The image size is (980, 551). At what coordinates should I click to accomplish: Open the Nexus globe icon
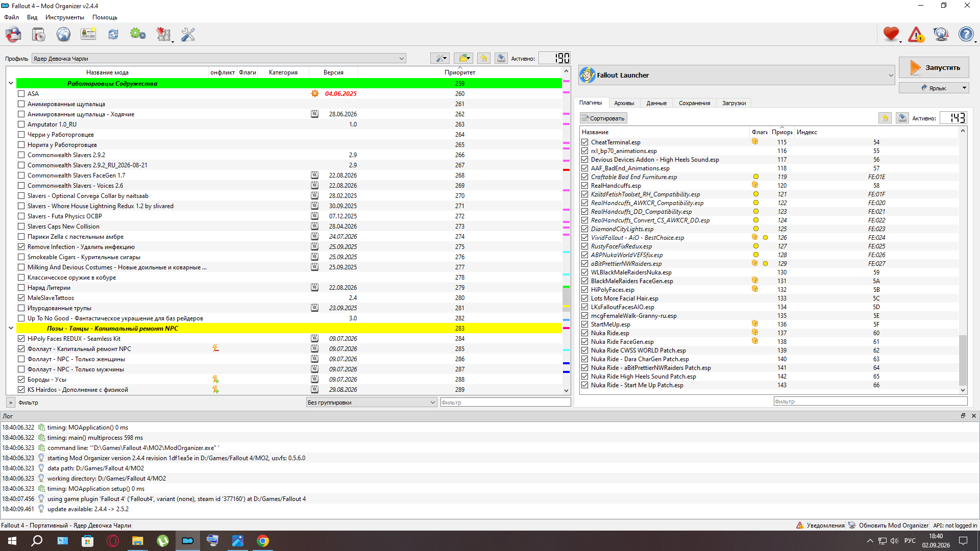[63, 34]
